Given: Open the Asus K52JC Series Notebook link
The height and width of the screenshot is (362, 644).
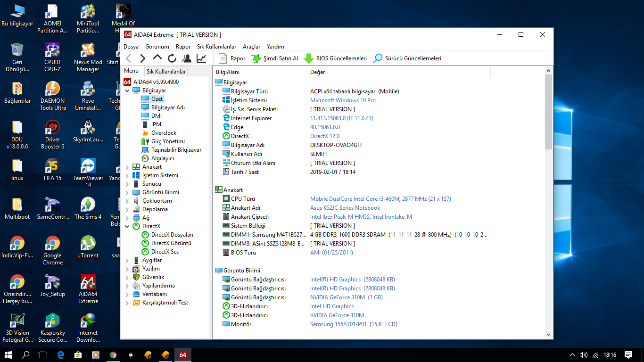Looking at the screenshot, I should [345, 208].
